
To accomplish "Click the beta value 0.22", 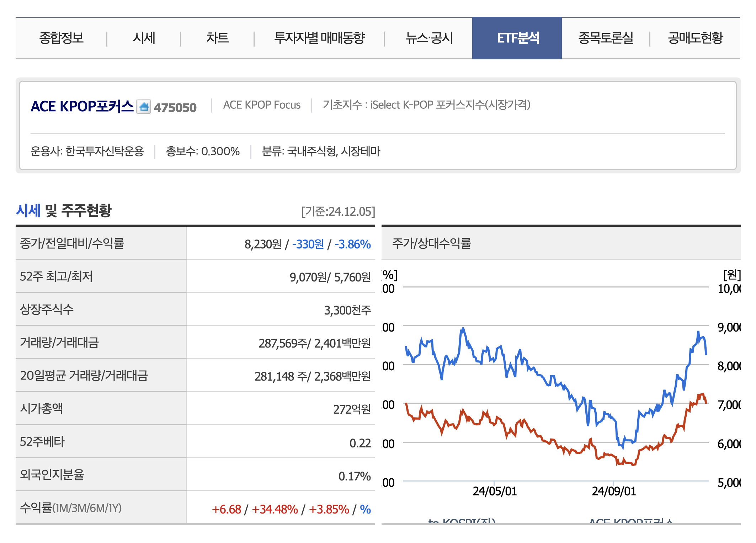I will click(360, 443).
